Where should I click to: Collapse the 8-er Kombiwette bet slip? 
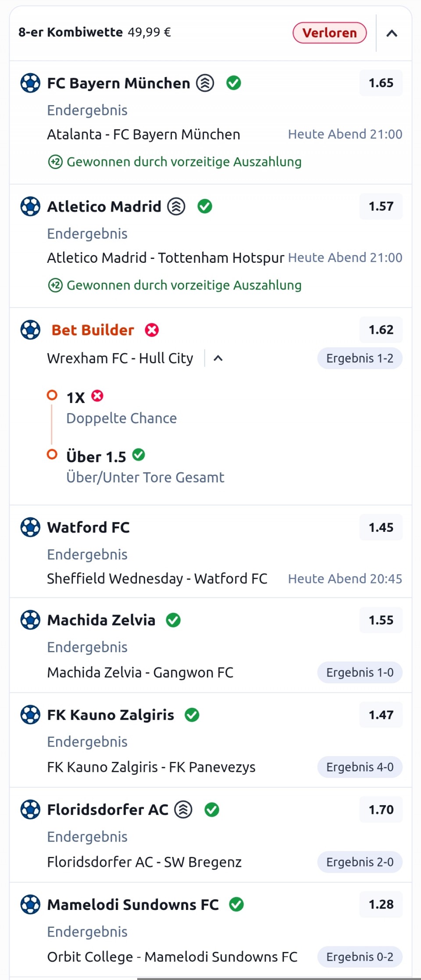pyautogui.click(x=392, y=33)
